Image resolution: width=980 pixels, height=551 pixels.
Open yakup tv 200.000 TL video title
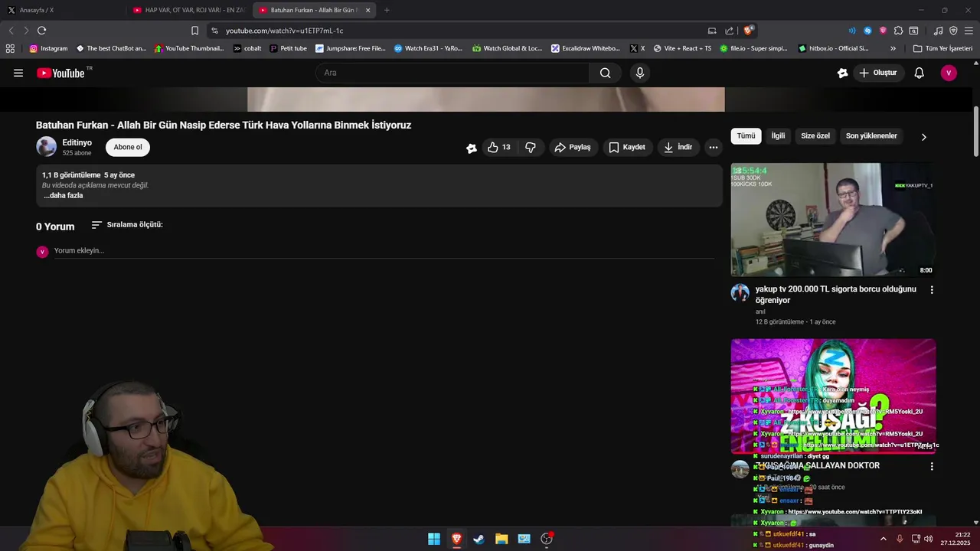[x=835, y=295]
